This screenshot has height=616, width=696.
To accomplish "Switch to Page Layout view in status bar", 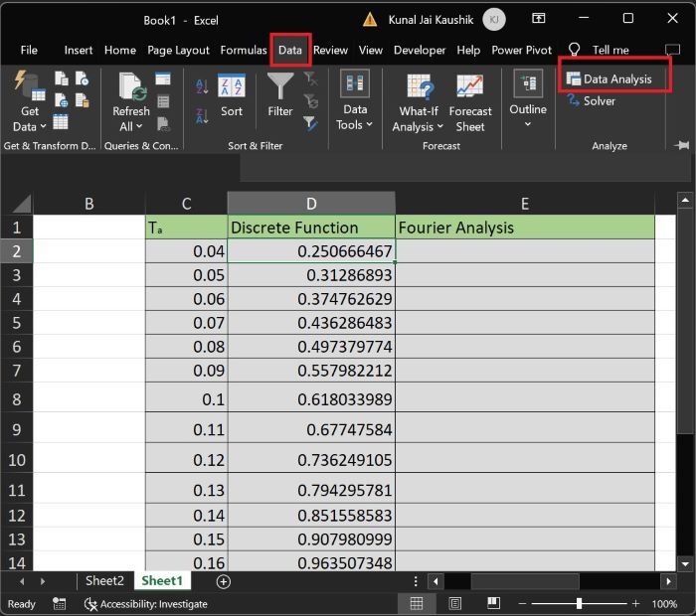I will 454,603.
